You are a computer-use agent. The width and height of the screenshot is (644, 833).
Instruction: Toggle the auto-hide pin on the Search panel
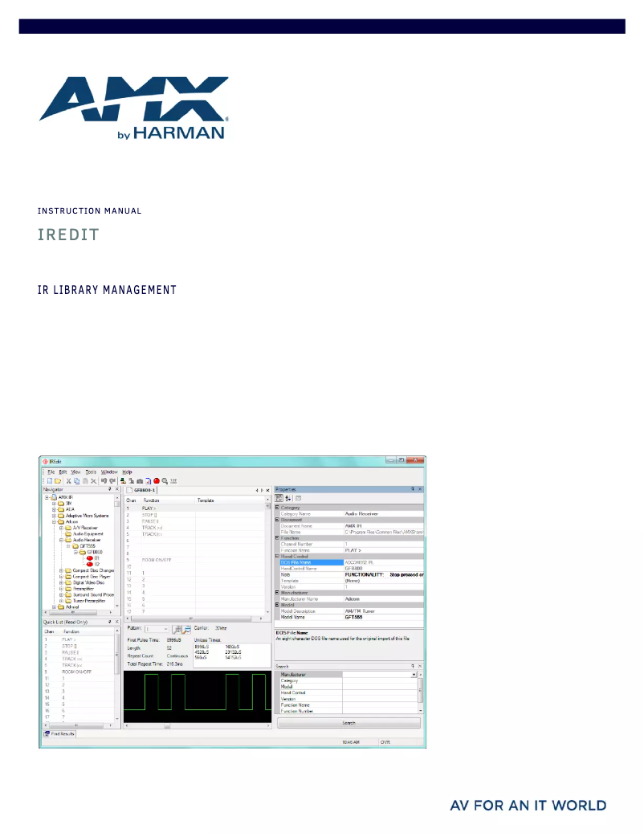coord(413,666)
